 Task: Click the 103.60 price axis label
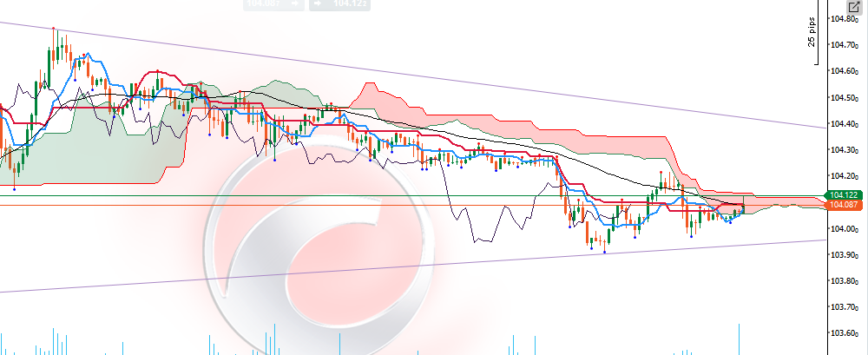846,333
